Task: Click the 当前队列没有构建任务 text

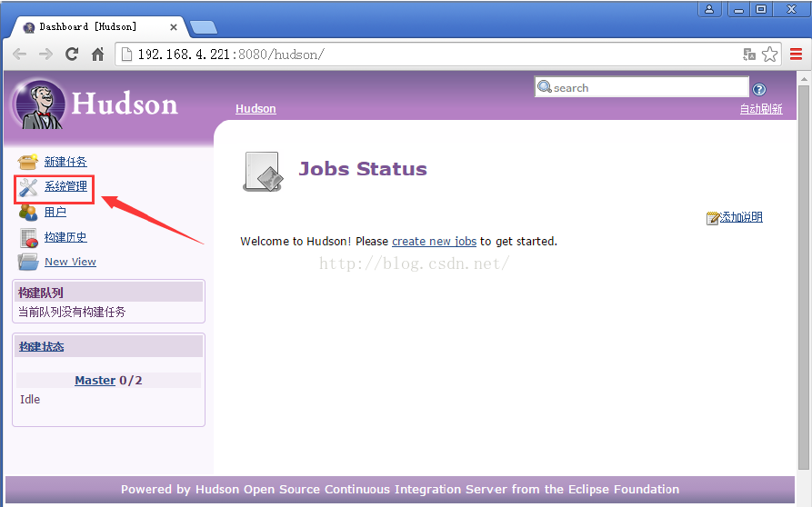Action: click(x=72, y=312)
